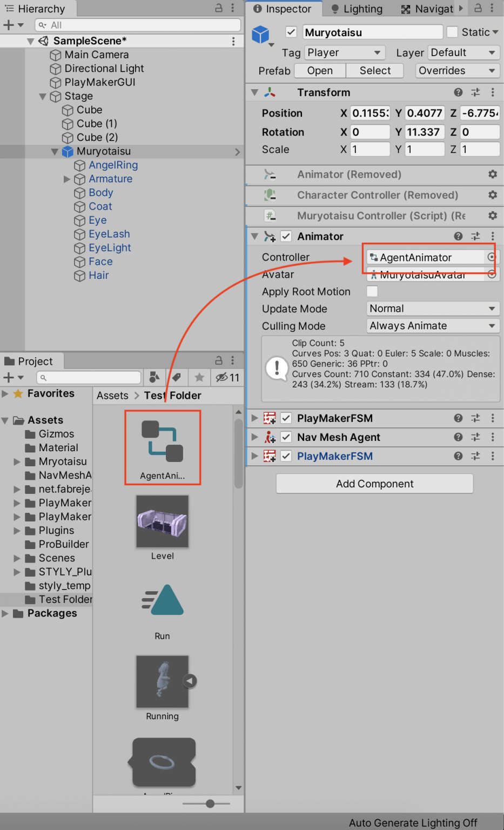Select the search by type icon
The width and height of the screenshot is (504, 830).
(x=156, y=377)
